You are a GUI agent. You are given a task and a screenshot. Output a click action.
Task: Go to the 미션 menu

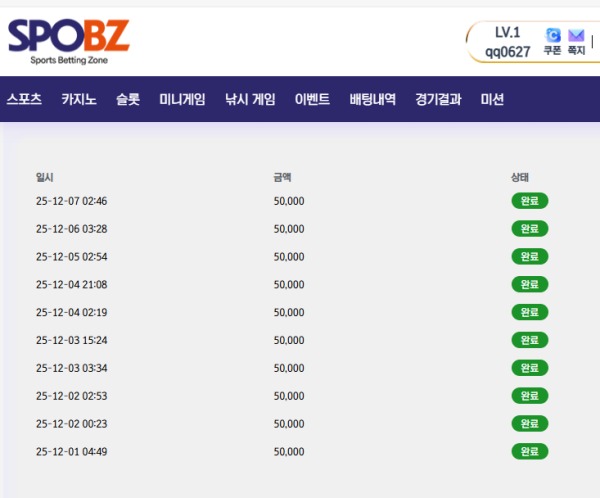(x=492, y=100)
